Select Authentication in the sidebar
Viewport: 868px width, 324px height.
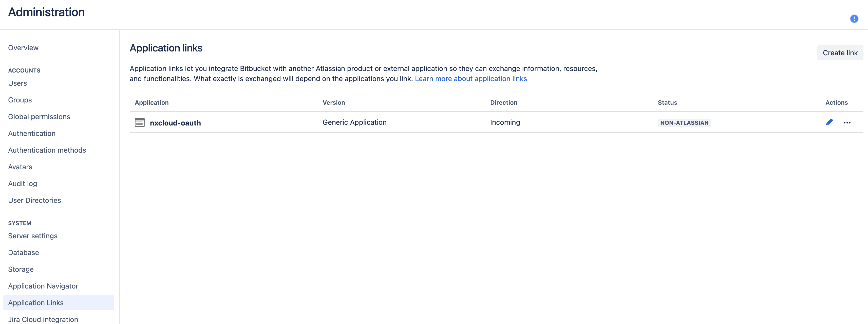click(32, 134)
